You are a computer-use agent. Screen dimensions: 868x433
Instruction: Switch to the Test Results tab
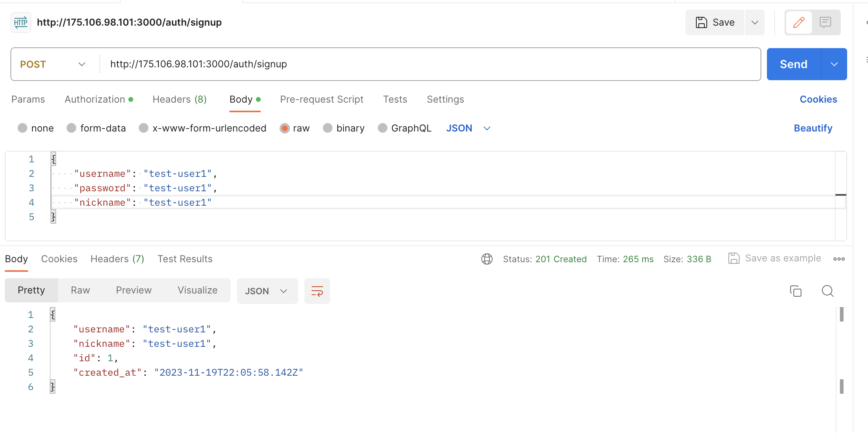click(x=185, y=259)
